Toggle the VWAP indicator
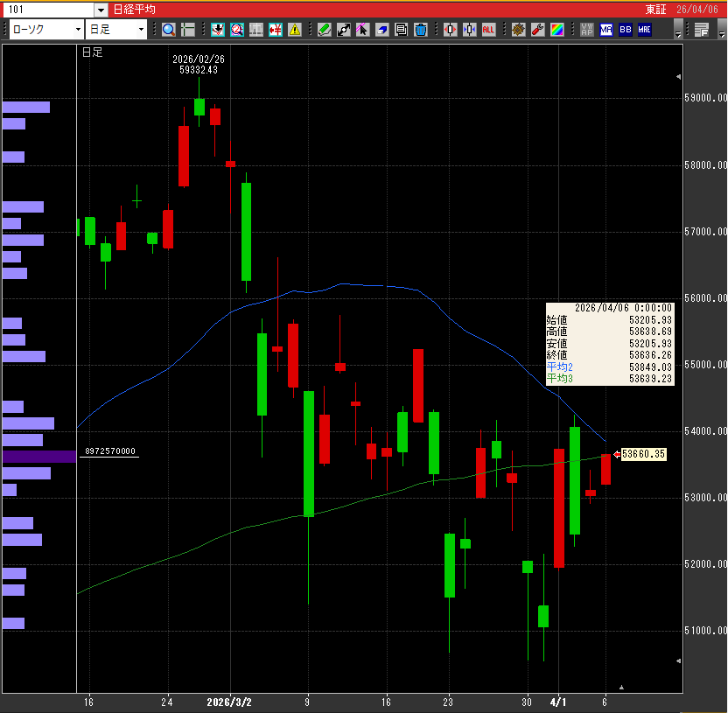 (x=587, y=30)
